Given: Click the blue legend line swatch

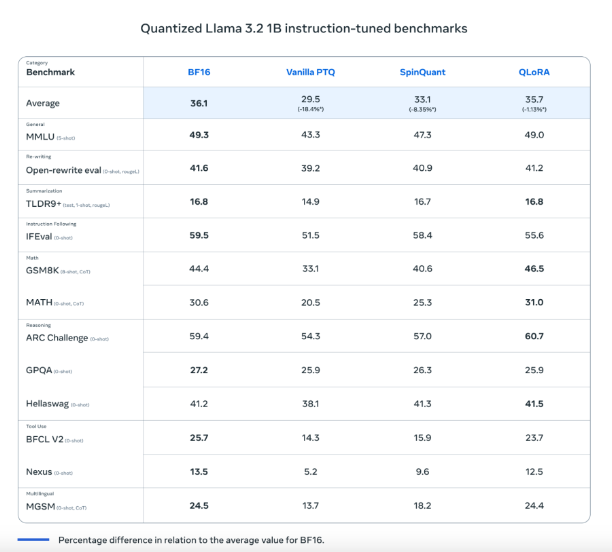Looking at the screenshot, I should (28, 539).
